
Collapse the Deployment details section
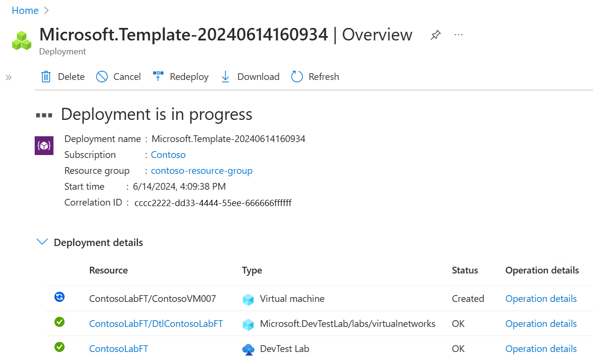click(42, 242)
